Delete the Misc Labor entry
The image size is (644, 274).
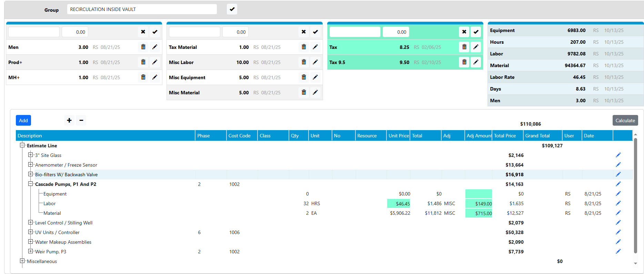(304, 62)
